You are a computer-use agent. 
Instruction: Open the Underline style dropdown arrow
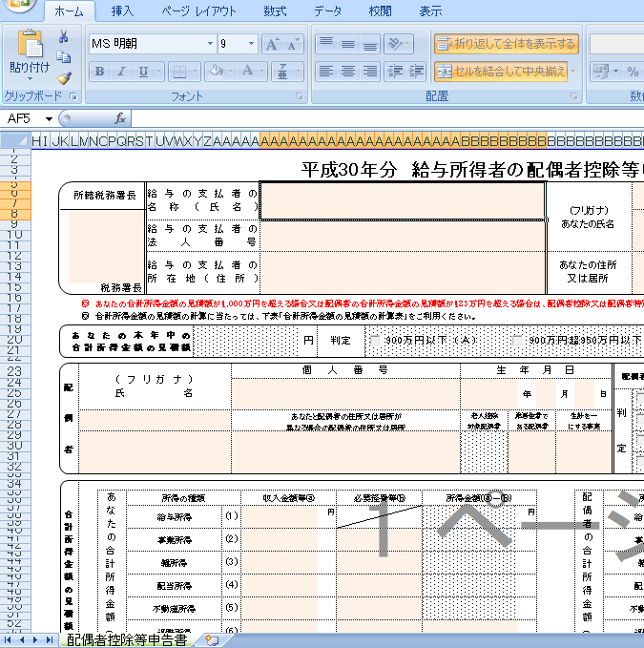(x=159, y=72)
